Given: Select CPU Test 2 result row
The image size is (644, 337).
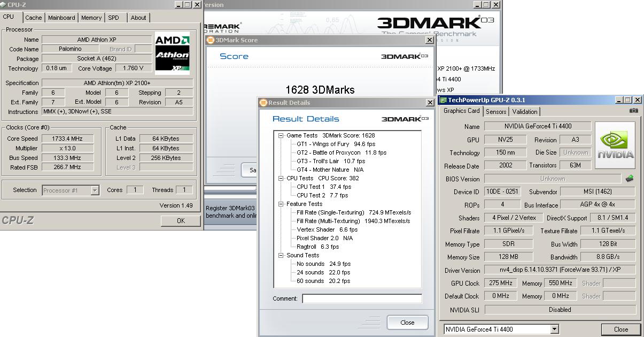Looking at the screenshot, I should pyautogui.click(x=322, y=195).
